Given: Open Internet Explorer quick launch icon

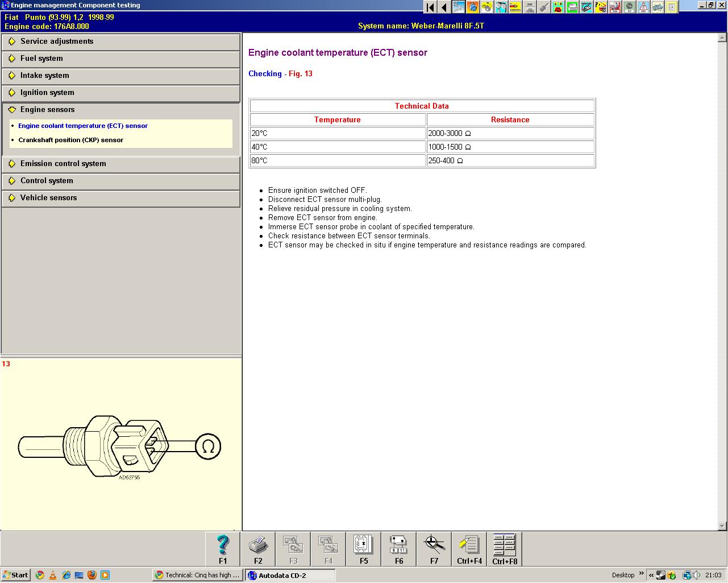Looking at the screenshot, I should click(66, 575).
